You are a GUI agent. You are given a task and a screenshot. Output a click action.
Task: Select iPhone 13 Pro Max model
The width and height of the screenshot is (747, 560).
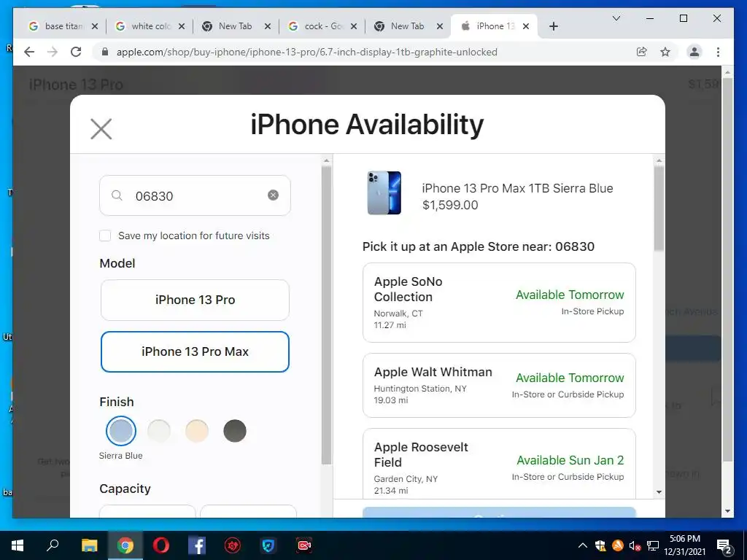pos(195,352)
